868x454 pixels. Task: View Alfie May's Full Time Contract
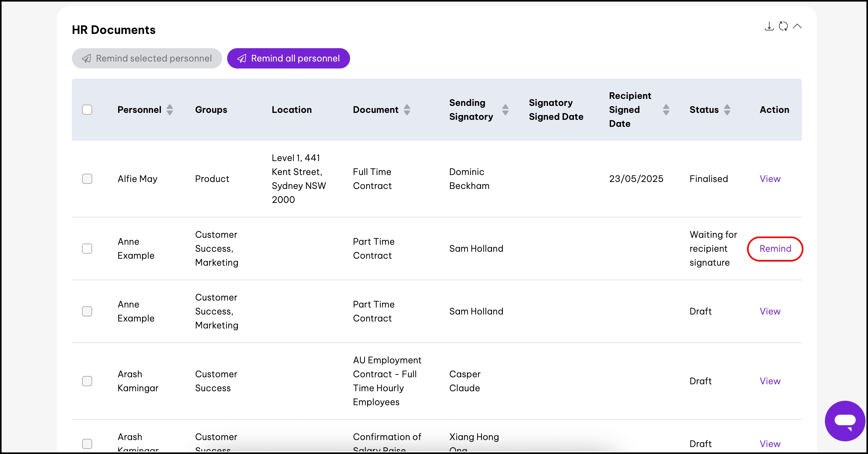(770, 179)
